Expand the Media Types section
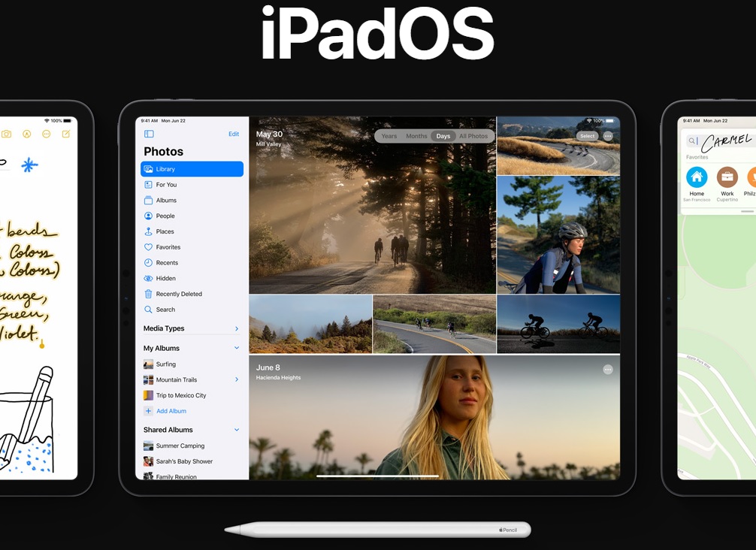Image resolution: width=756 pixels, height=550 pixels. (237, 328)
